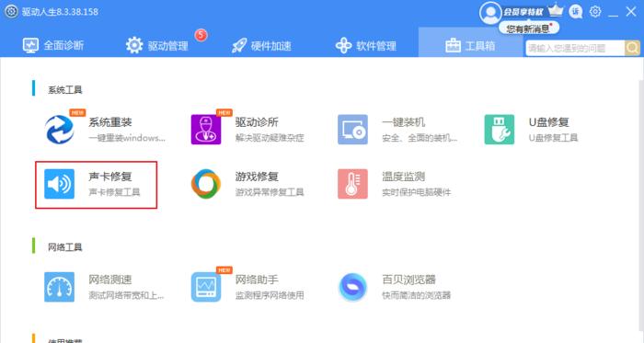Close the 驱动人生 window
This screenshot has width=644, height=343.
(x=631, y=11)
